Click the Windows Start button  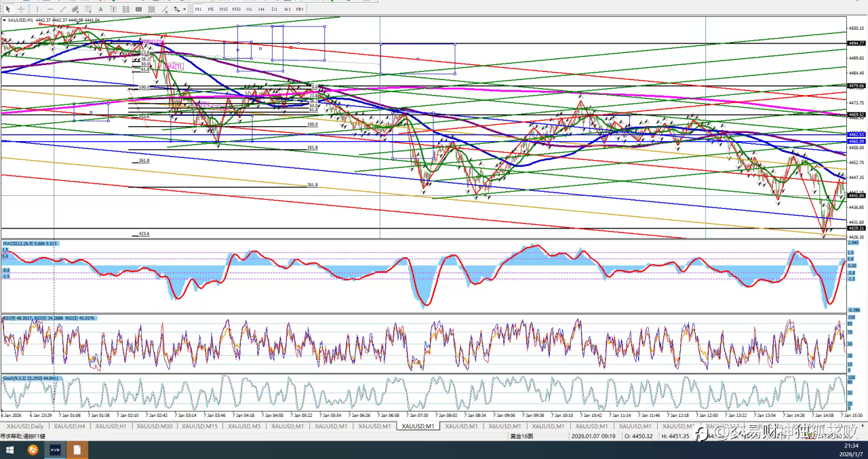11,450
